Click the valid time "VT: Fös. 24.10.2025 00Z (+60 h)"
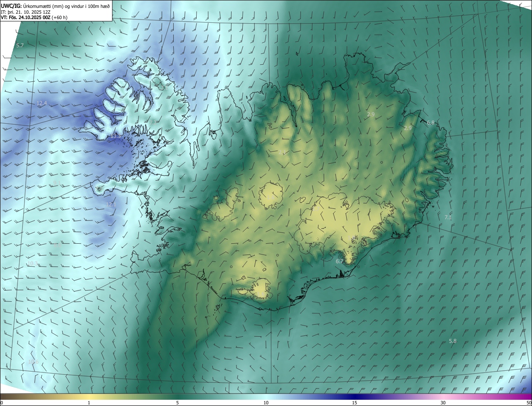Image resolution: width=532 pixels, height=406 pixels. click(x=34, y=17)
